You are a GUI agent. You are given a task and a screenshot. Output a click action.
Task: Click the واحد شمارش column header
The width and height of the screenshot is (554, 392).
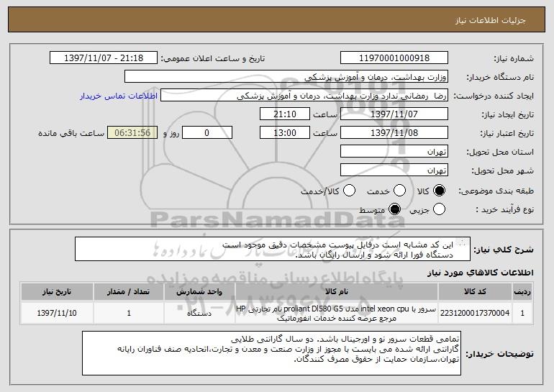[x=199, y=292]
